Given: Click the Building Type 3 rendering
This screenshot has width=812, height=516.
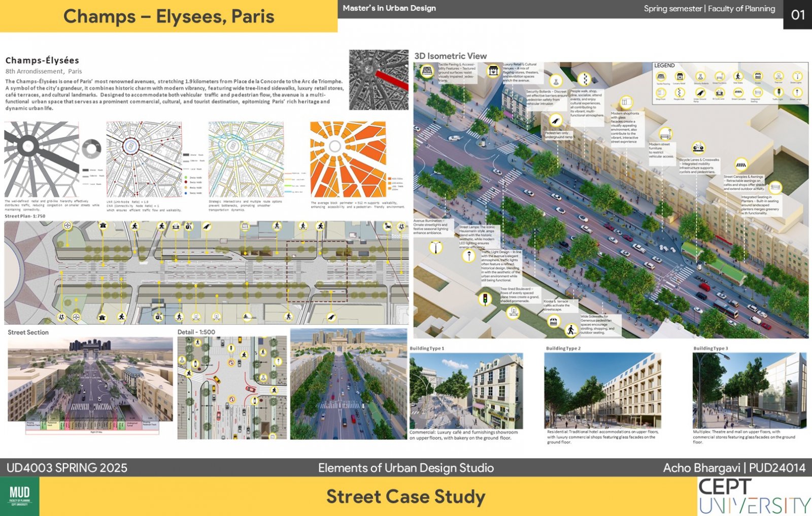Looking at the screenshot, I should click(750, 391).
